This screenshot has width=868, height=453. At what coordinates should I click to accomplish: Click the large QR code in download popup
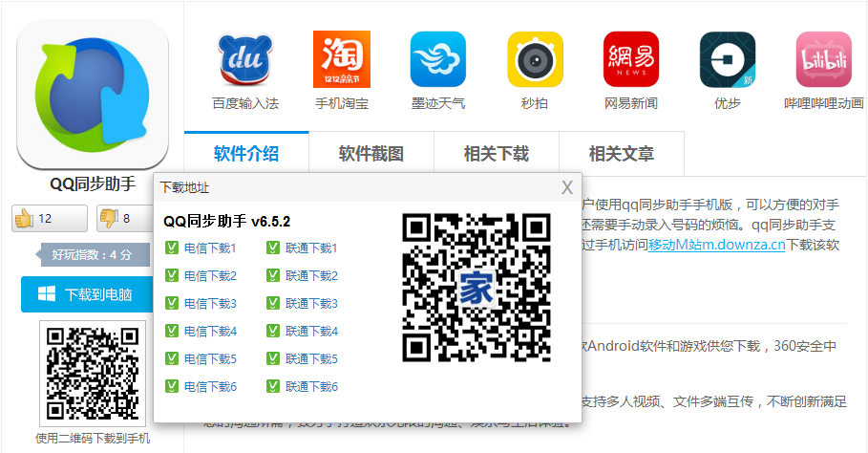tap(476, 288)
